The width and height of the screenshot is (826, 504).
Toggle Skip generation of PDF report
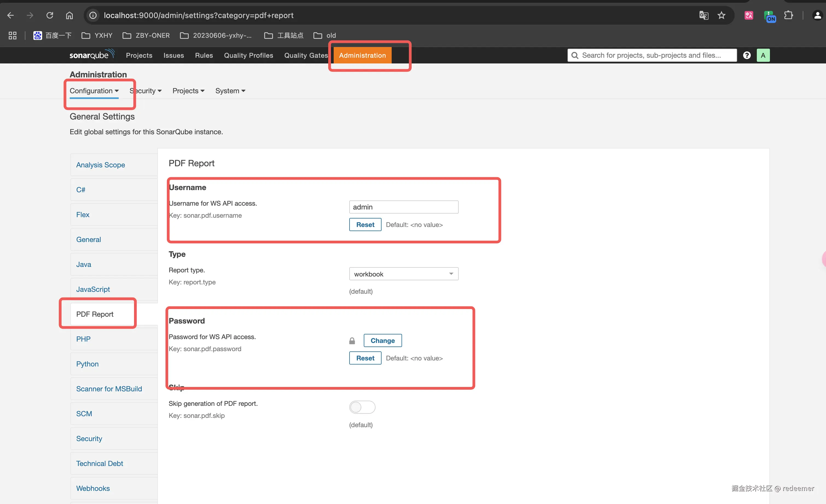coord(362,407)
